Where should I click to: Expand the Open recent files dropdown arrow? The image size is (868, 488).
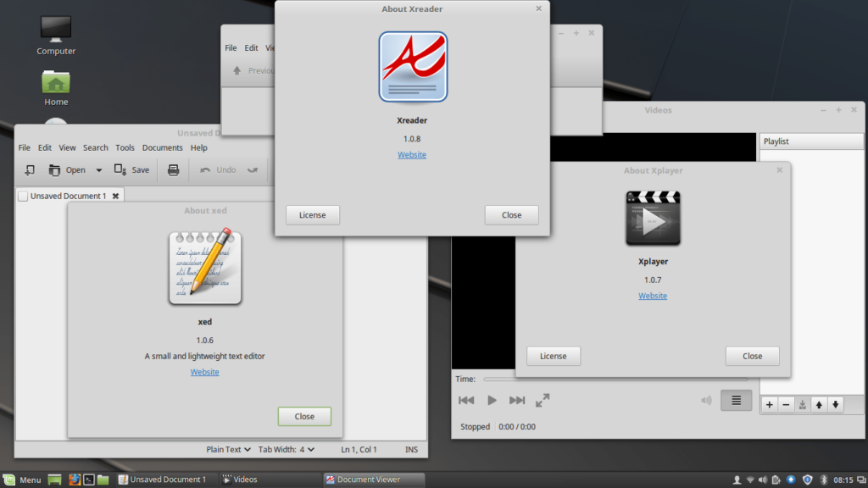pos(98,170)
